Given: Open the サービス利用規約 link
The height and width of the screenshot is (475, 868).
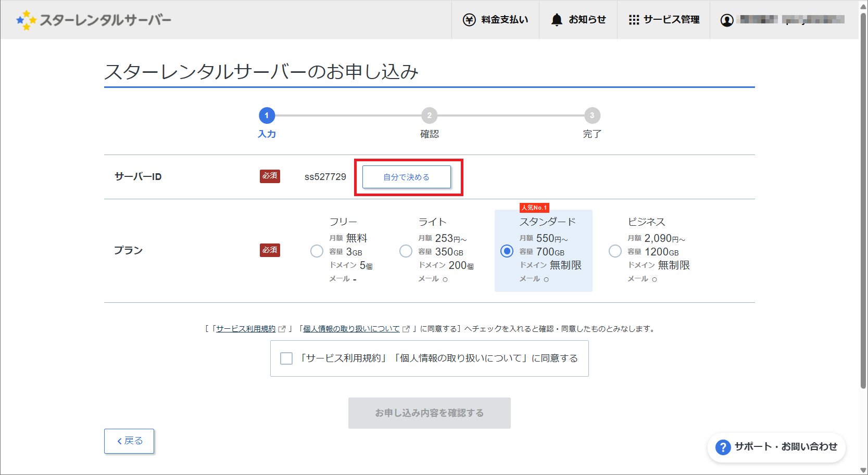Looking at the screenshot, I should point(246,329).
